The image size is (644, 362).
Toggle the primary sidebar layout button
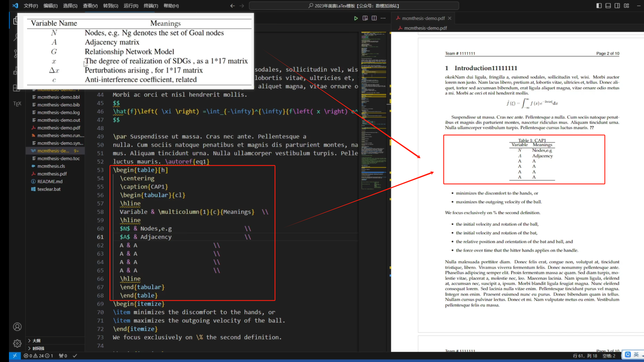pyautogui.click(x=599, y=6)
